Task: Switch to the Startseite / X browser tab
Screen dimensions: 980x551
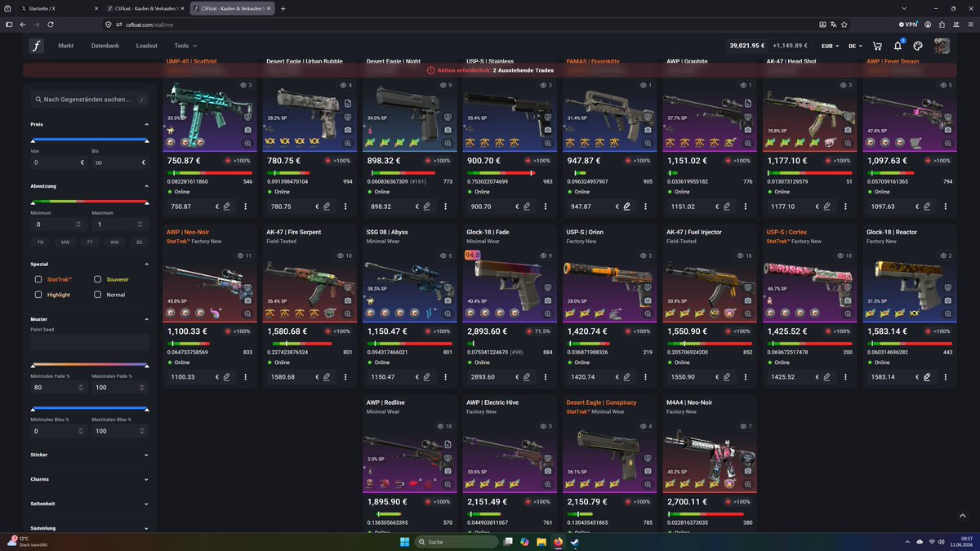Action: click(x=59, y=8)
